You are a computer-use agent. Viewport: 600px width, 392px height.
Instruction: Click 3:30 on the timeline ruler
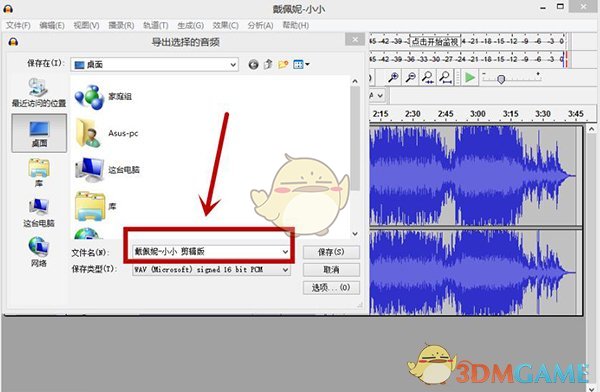[x=543, y=114]
